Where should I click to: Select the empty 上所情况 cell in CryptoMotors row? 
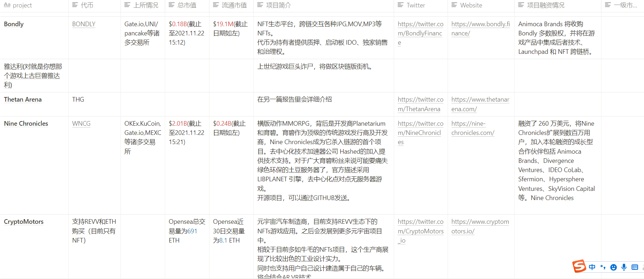[x=143, y=246]
